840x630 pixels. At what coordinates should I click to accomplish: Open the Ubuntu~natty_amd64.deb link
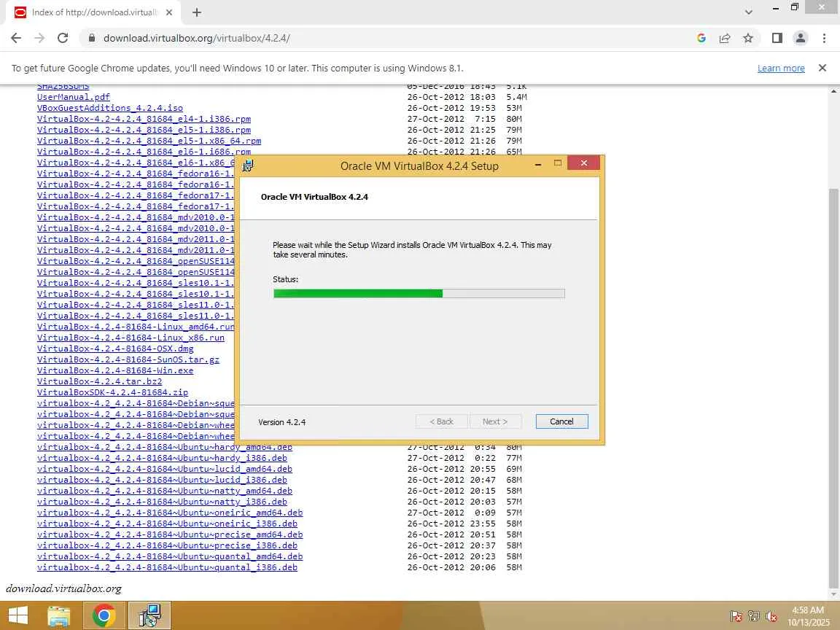point(165,491)
